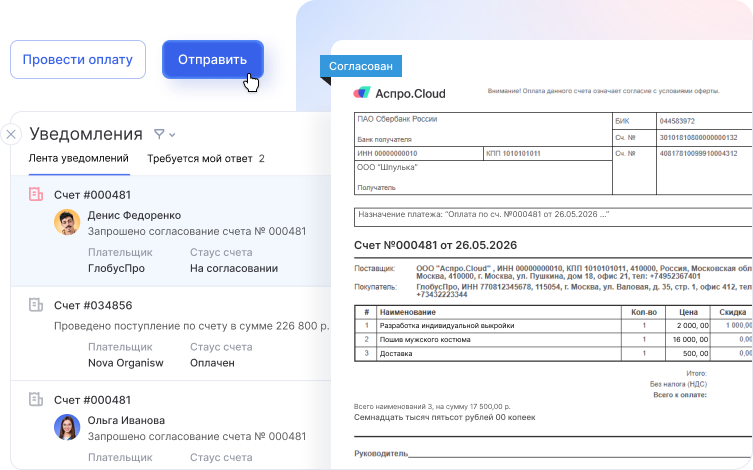
Task: Click Ольга Иванова's avatar
Action: click(67, 428)
